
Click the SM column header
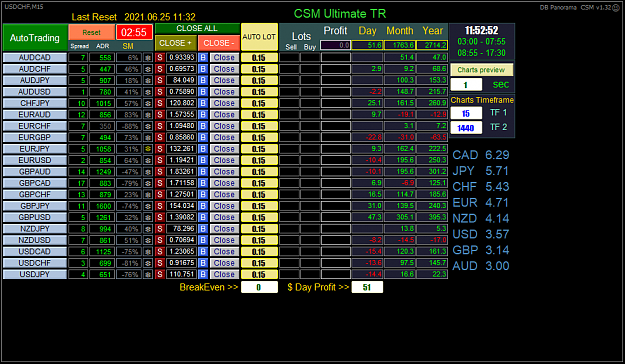point(128,46)
